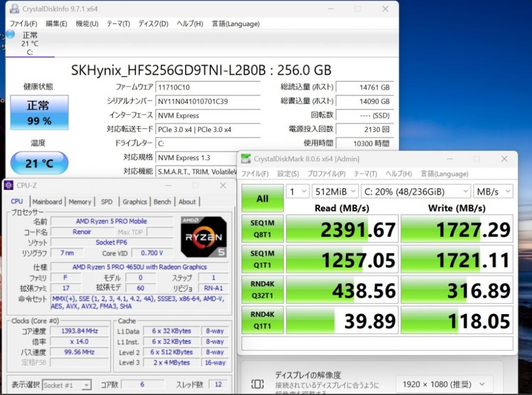Click the CrystalDiskMark title bar icon
This screenshot has width=532, height=395.
(246, 159)
